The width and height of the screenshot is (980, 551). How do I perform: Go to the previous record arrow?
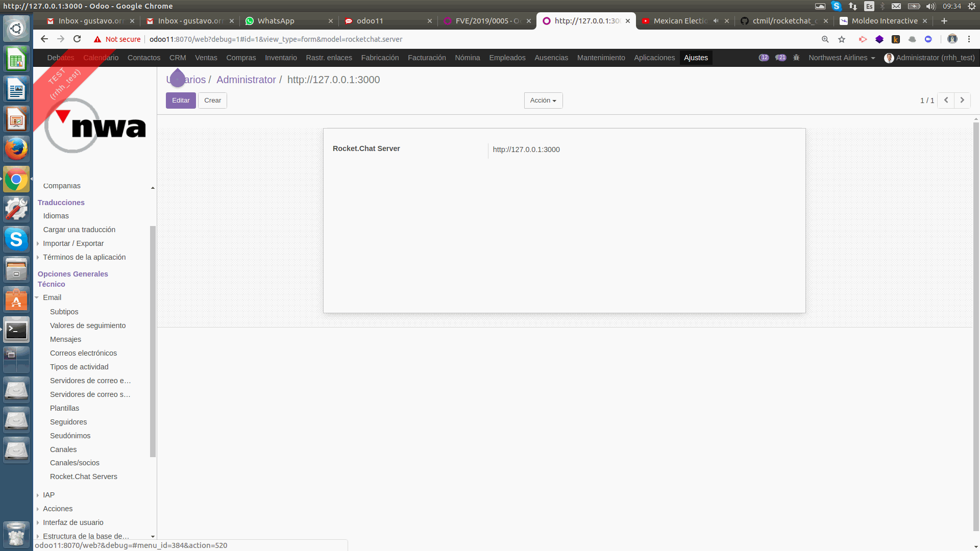pyautogui.click(x=946, y=100)
